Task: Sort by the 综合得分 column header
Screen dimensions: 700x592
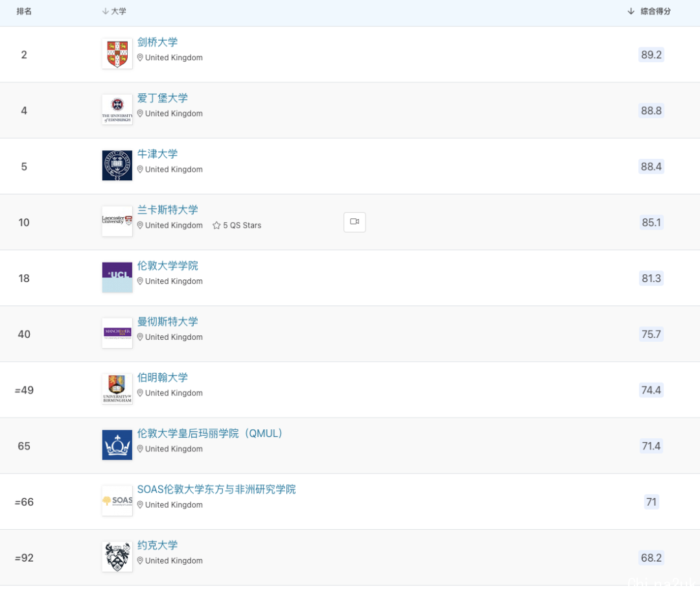Action: (x=649, y=11)
